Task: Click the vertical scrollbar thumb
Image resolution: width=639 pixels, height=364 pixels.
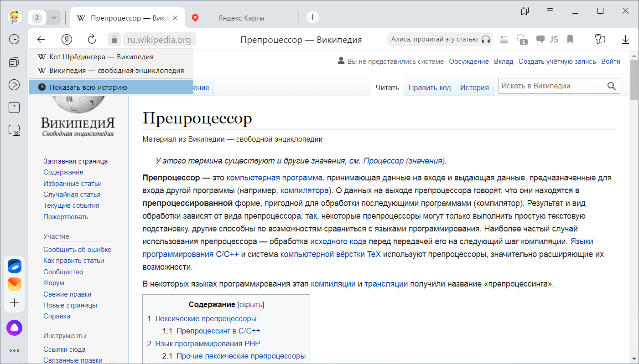Action: 634,80
